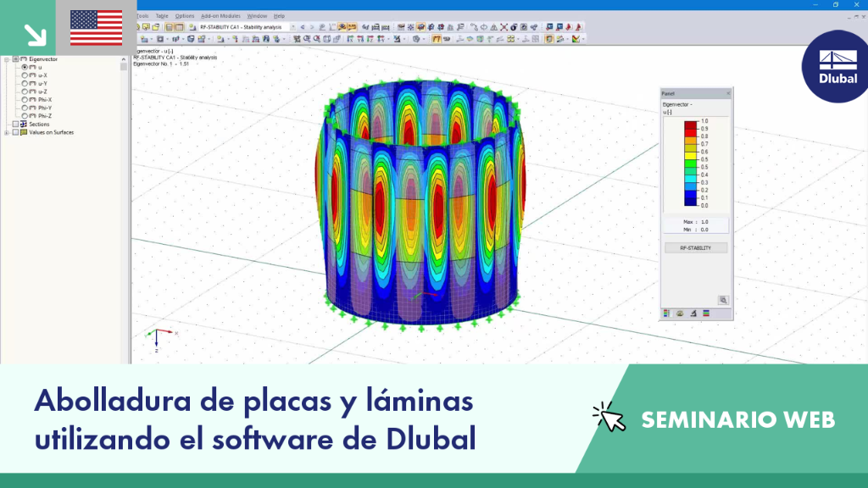Tick the Values on Surfaces checkbox

pos(15,133)
